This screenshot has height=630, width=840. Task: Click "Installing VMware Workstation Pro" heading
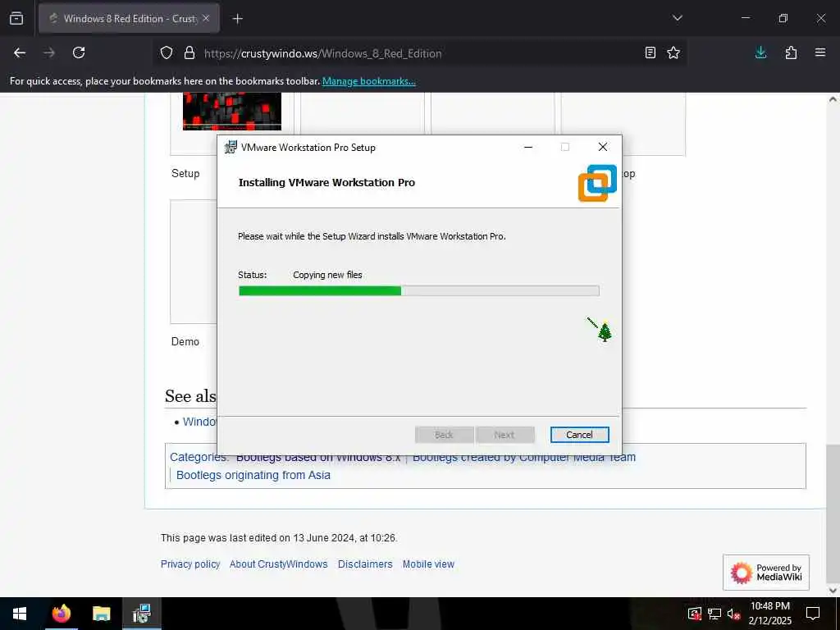326,183
